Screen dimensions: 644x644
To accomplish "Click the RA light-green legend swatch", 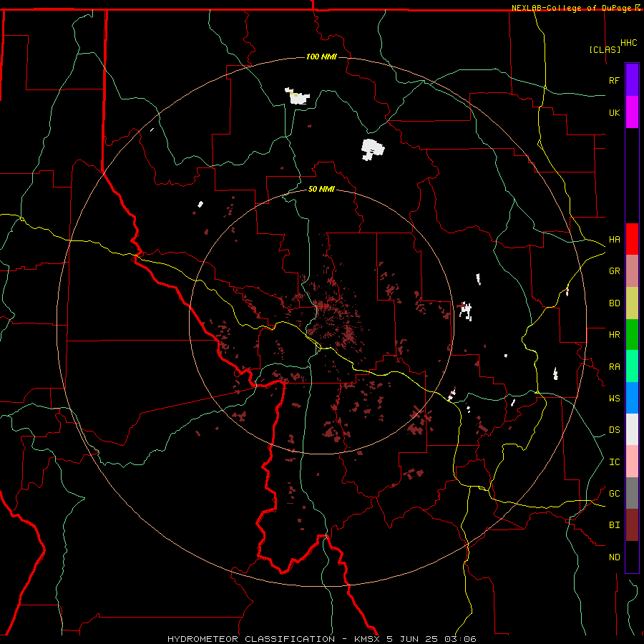I will [632, 366].
